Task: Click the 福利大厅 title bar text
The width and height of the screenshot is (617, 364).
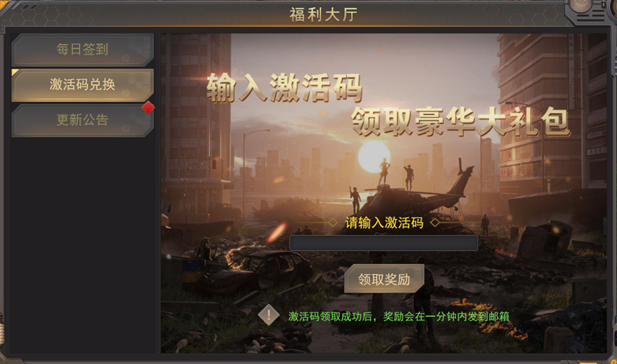Action: [323, 15]
